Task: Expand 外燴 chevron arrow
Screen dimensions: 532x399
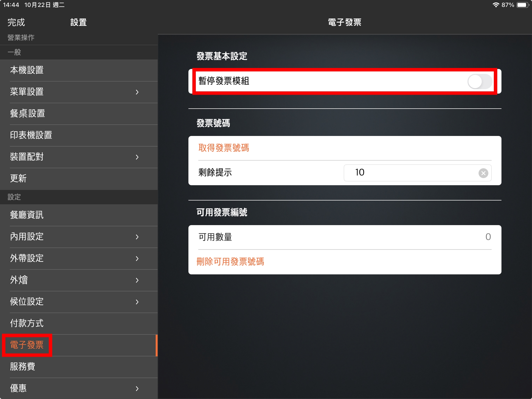Action: click(137, 280)
